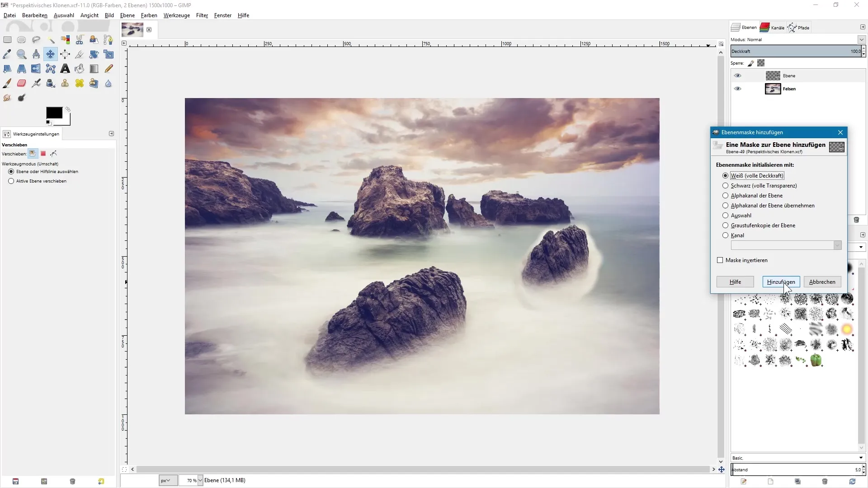The height and width of the screenshot is (488, 868).
Task: Adjust the Deckkraft opacity slider
Action: [796, 51]
